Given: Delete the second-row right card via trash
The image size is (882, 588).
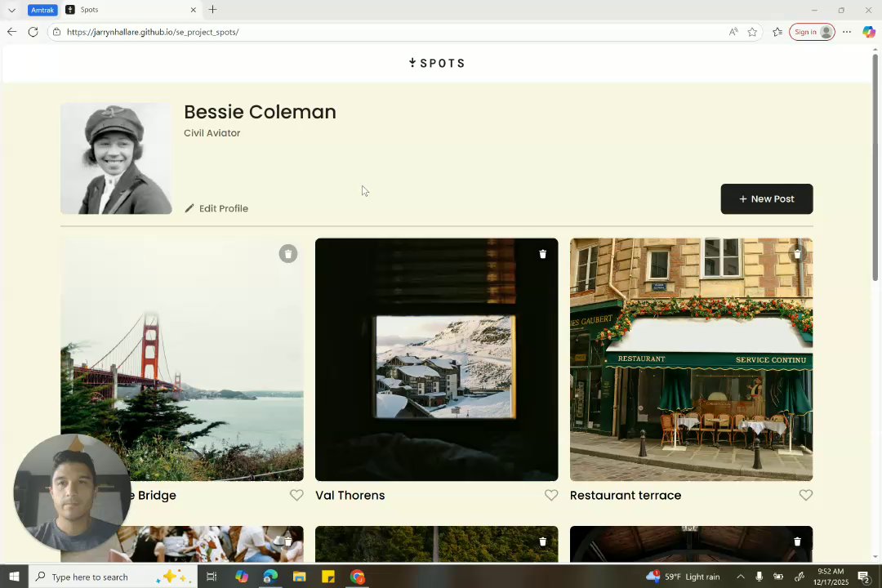Looking at the screenshot, I should pyautogui.click(x=797, y=541).
